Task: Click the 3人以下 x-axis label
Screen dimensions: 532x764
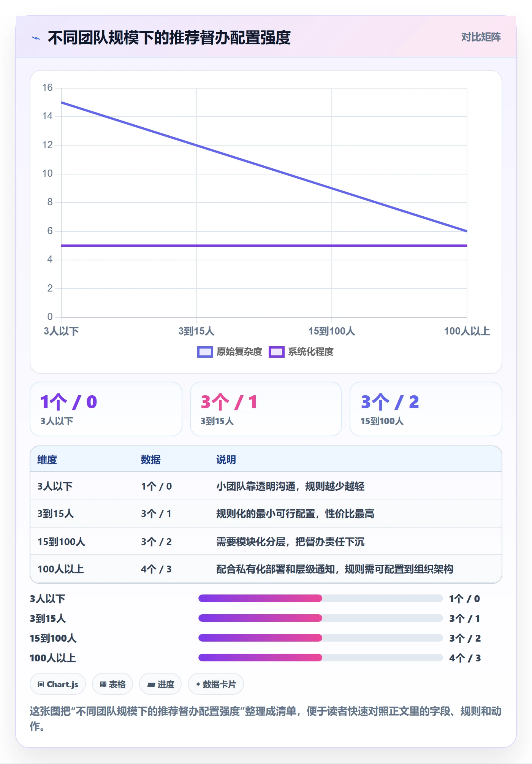Action: tap(61, 331)
